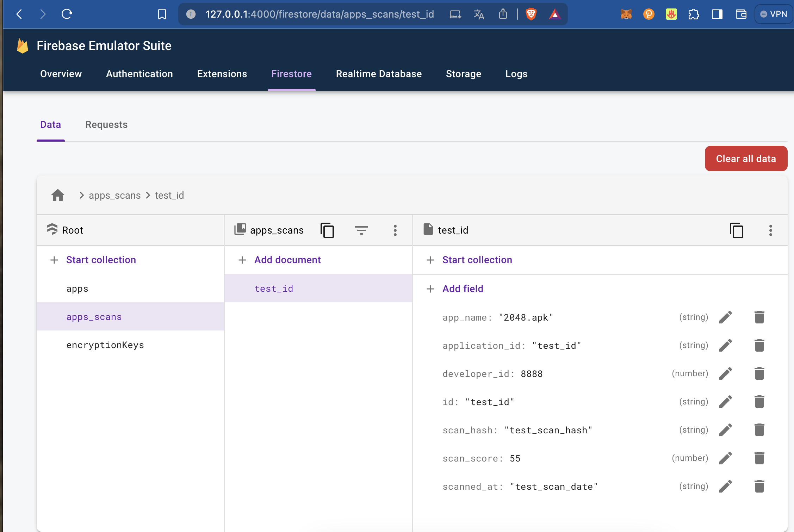The height and width of the screenshot is (532, 794).
Task: Delete the scan_hash field
Action: 759,430
